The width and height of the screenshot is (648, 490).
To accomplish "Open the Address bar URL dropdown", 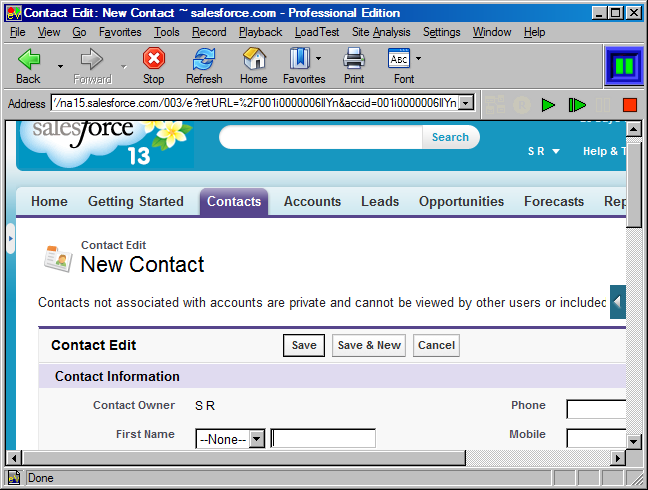I will [466, 103].
